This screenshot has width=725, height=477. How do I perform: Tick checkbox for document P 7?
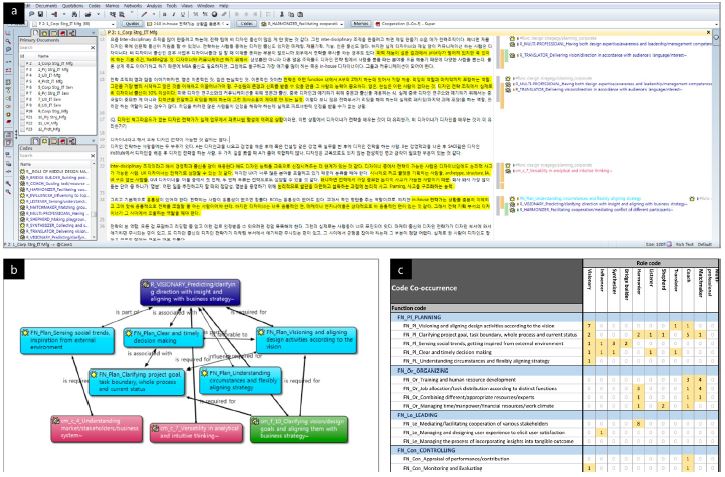(23, 93)
